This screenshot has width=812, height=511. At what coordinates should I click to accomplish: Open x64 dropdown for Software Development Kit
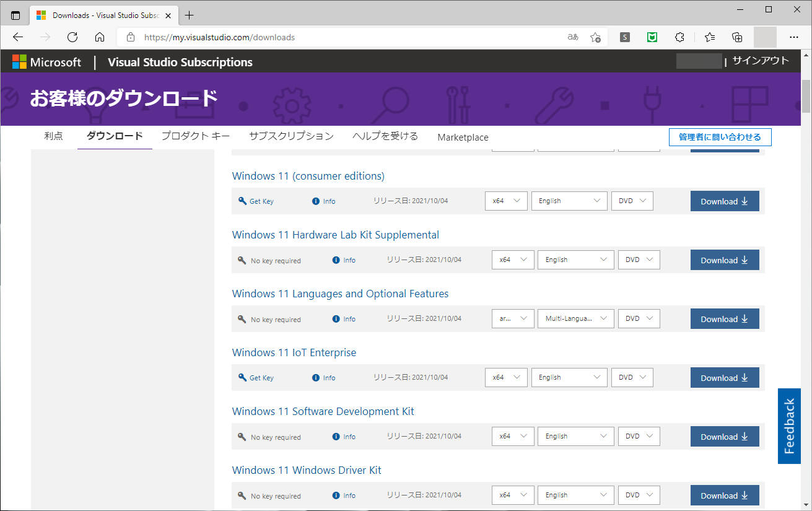513,437
